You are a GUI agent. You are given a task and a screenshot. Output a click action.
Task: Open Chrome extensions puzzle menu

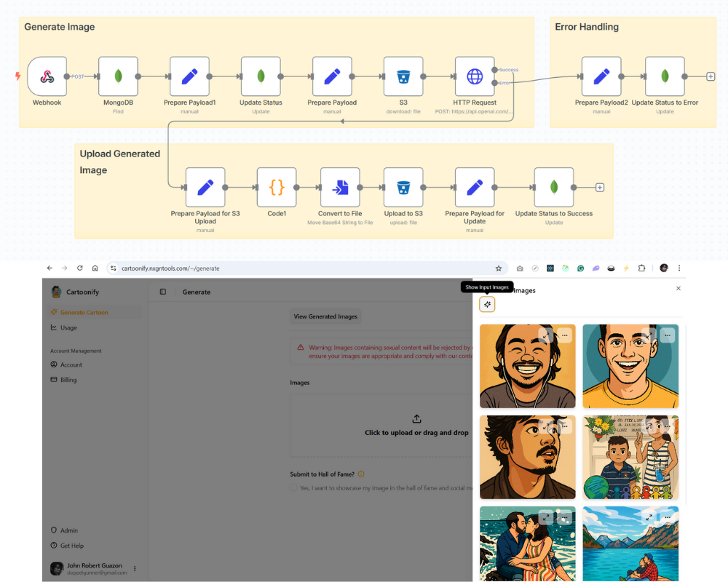click(641, 268)
